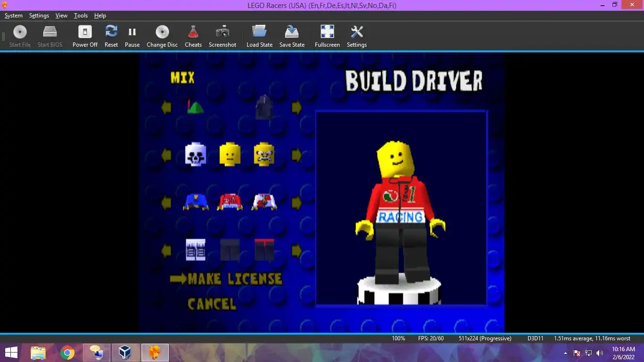Image resolution: width=644 pixels, height=362 pixels.
Task: Open the Action Center flag tray icon
Action: [x=577, y=353]
